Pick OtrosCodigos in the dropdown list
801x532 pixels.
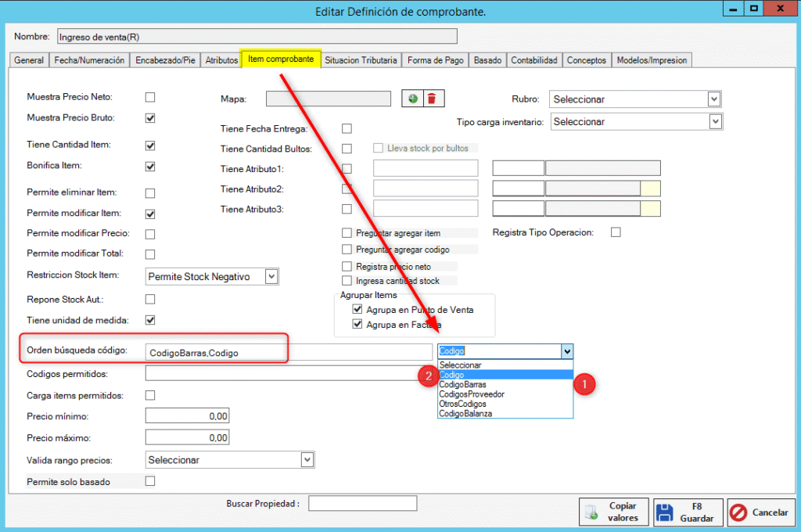tap(462, 404)
